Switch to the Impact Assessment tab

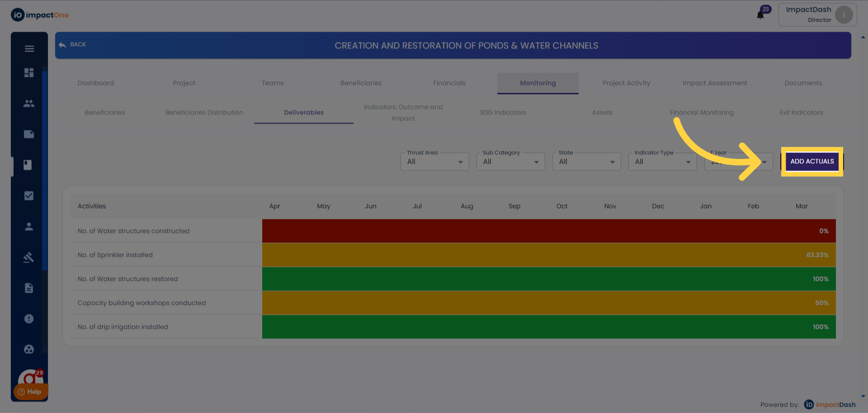[x=715, y=83]
